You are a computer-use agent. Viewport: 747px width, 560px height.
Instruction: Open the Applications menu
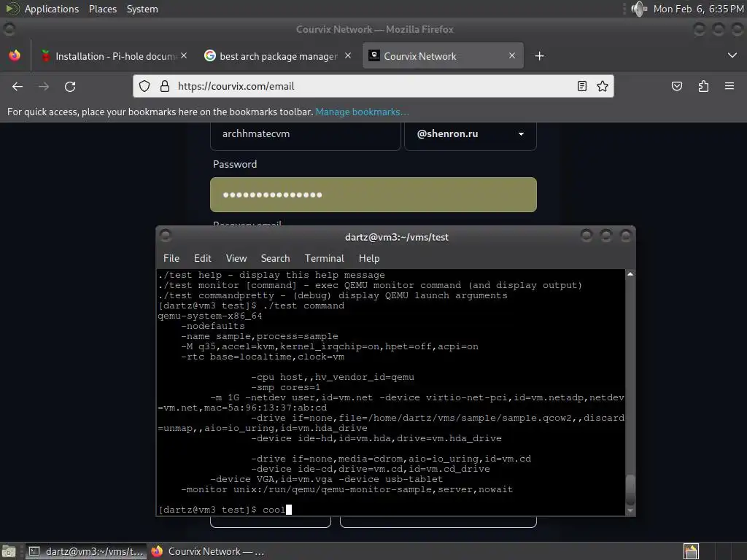pos(52,9)
